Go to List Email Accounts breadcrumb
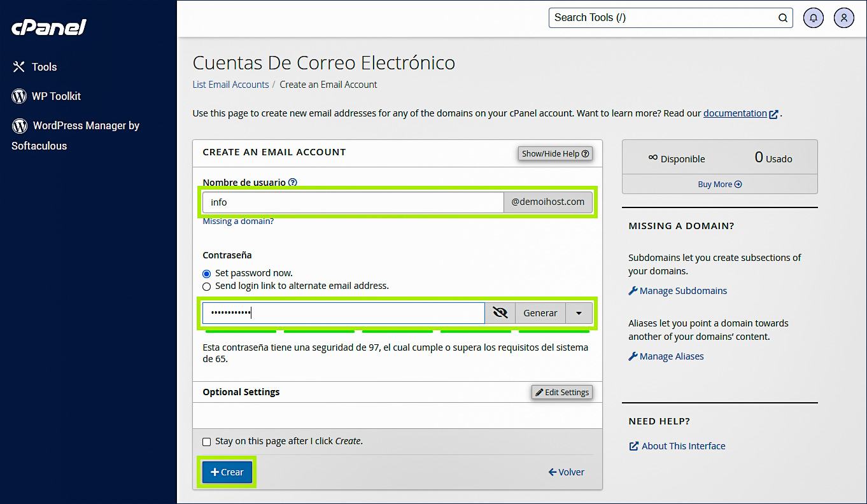 coord(230,84)
